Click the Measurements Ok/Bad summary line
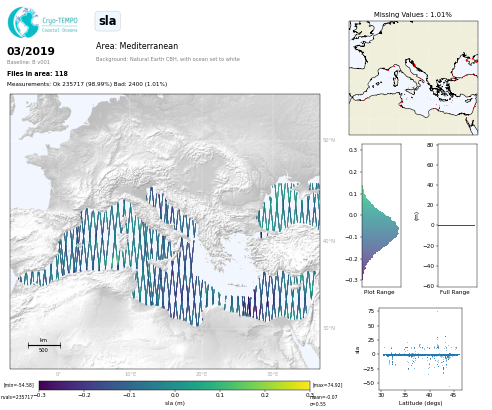 pos(87,84)
